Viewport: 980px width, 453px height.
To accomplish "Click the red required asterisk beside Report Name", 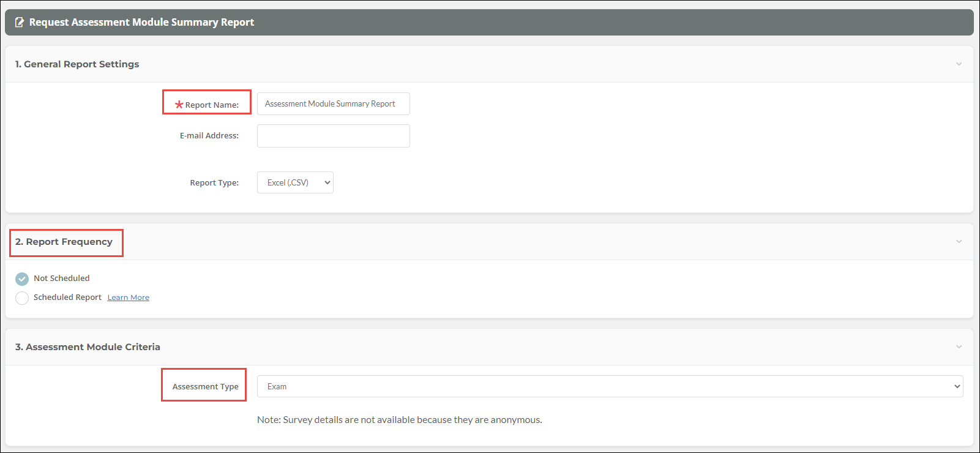I will click(179, 105).
